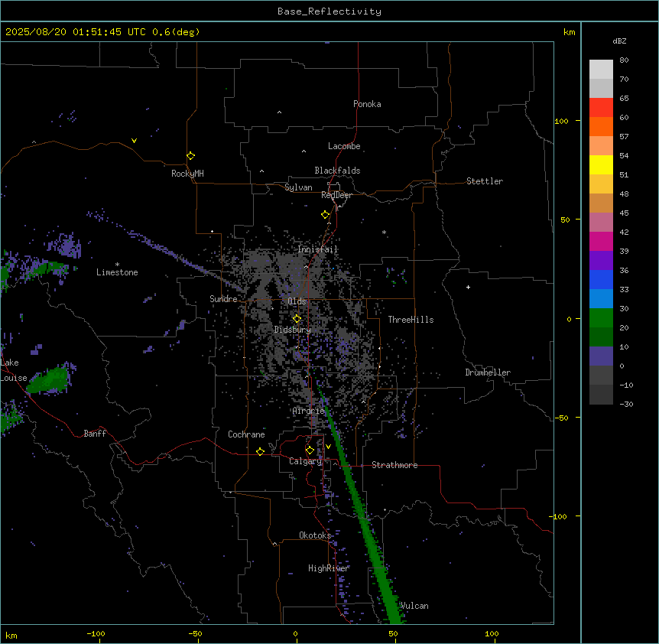Click the Calgary city label
Viewport: 659px width, 644px height.
point(305,461)
